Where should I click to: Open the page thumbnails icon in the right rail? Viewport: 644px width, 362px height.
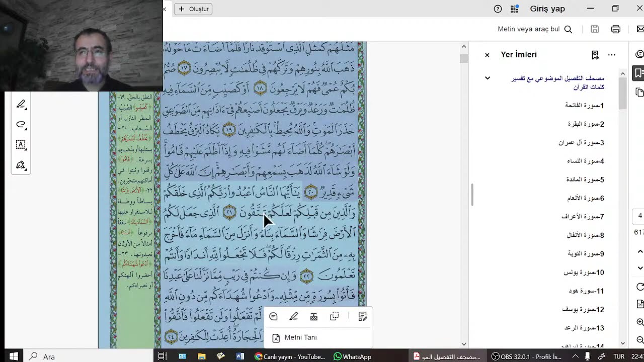tap(639, 93)
